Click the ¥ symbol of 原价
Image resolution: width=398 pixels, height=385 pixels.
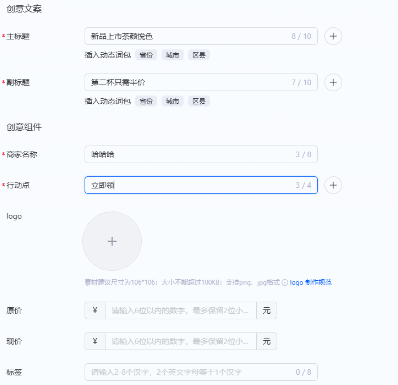click(95, 310)
